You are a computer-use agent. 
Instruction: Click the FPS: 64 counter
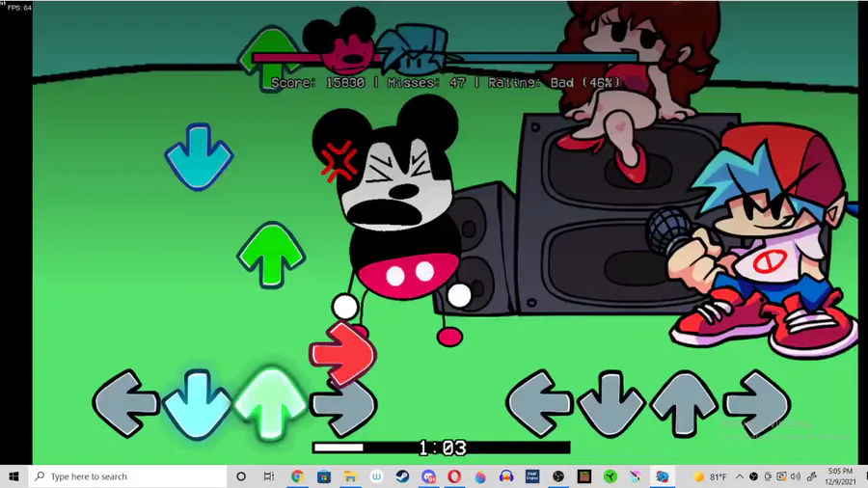click(x=19, y=8)
